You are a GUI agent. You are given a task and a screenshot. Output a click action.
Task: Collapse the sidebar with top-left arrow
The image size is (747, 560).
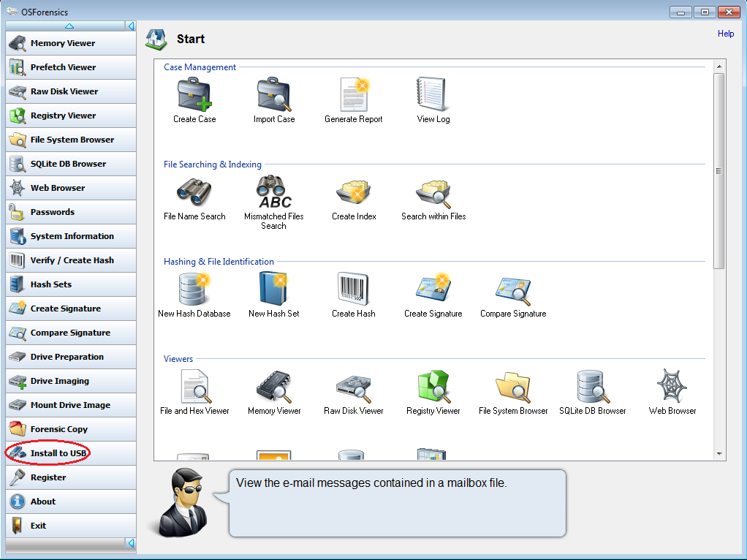coord(131,26)
